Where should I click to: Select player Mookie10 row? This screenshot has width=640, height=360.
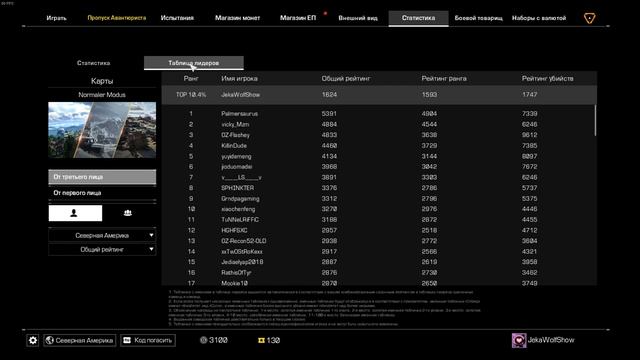point(378,282)
